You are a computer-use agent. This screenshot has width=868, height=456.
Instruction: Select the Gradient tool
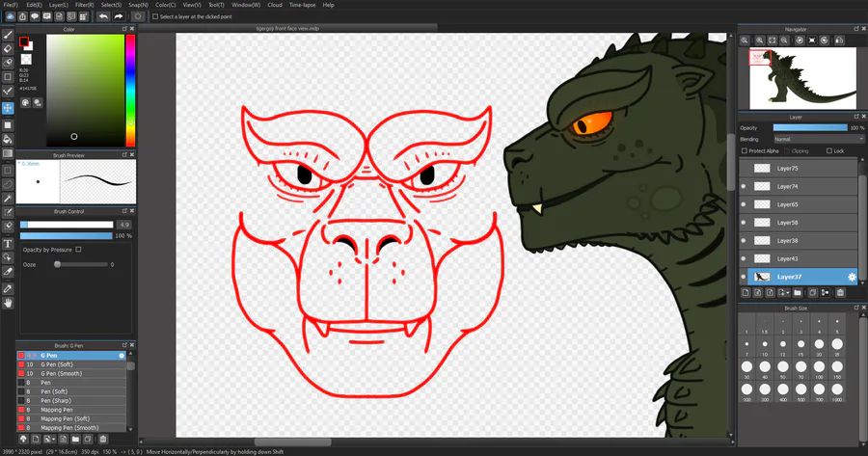point(8,153)
